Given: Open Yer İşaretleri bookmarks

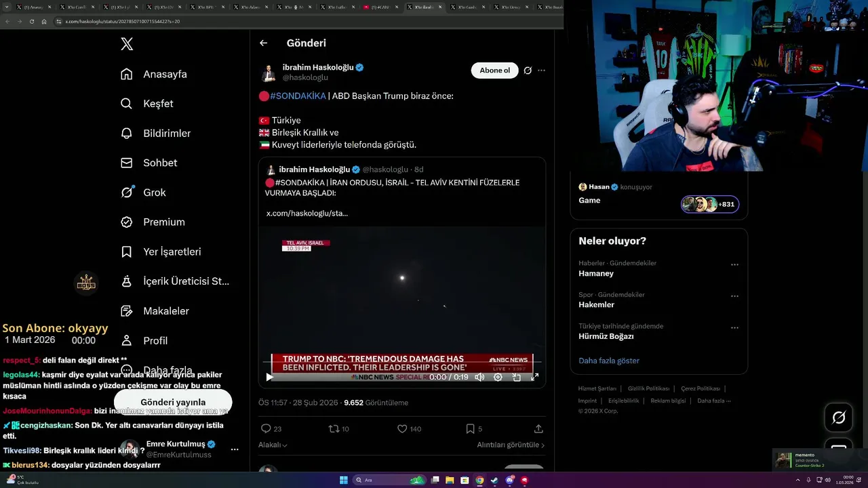Looking at the screenshot, I should tap(161, 251).
